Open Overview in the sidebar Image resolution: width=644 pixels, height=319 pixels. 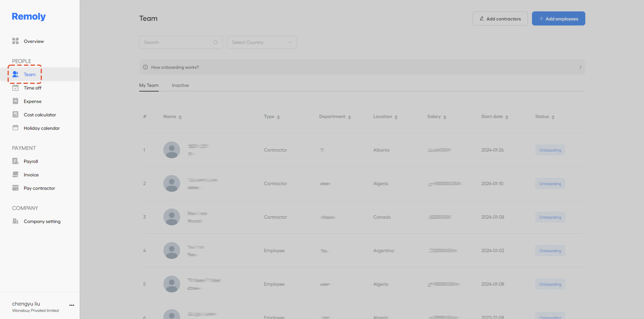(x=34, y=41)
